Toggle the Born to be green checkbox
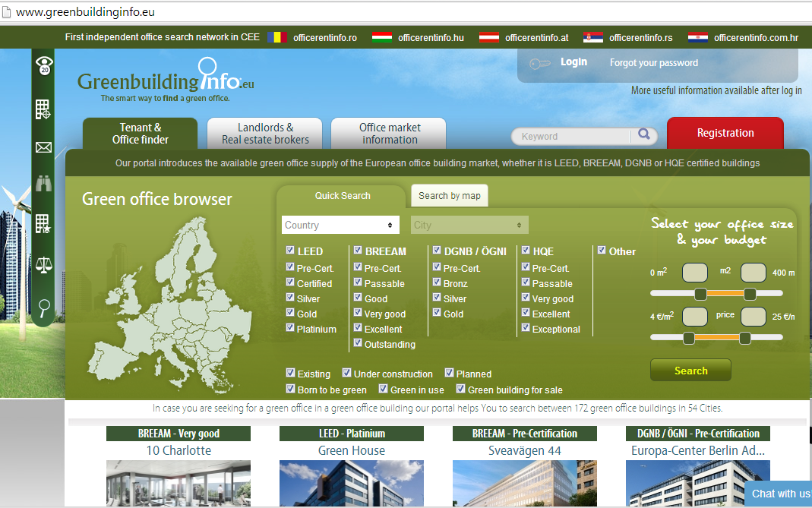 pos(290,388)
